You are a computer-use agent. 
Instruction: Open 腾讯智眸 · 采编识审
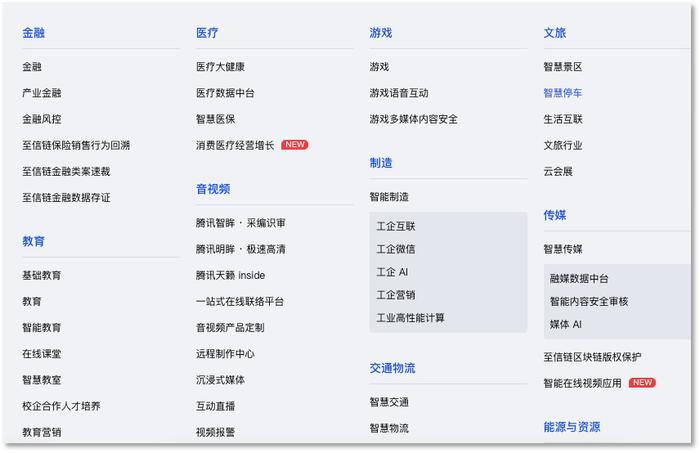point(240,223)
